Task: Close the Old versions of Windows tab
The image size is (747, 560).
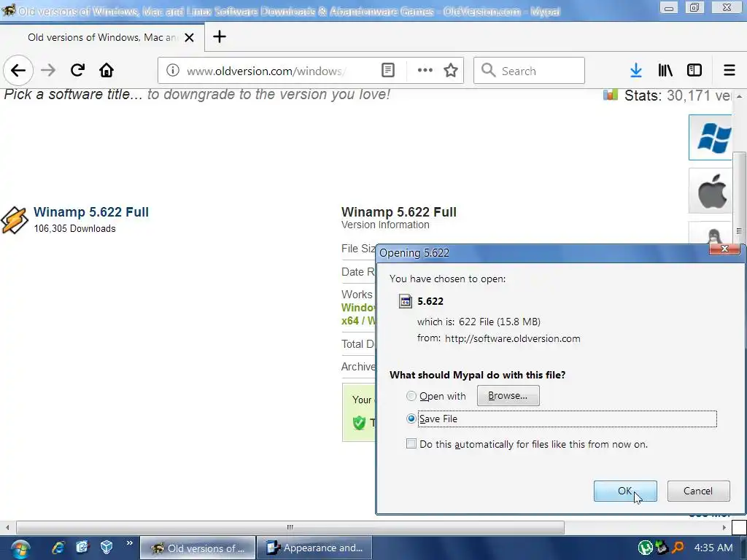Action: coord(189,37)
